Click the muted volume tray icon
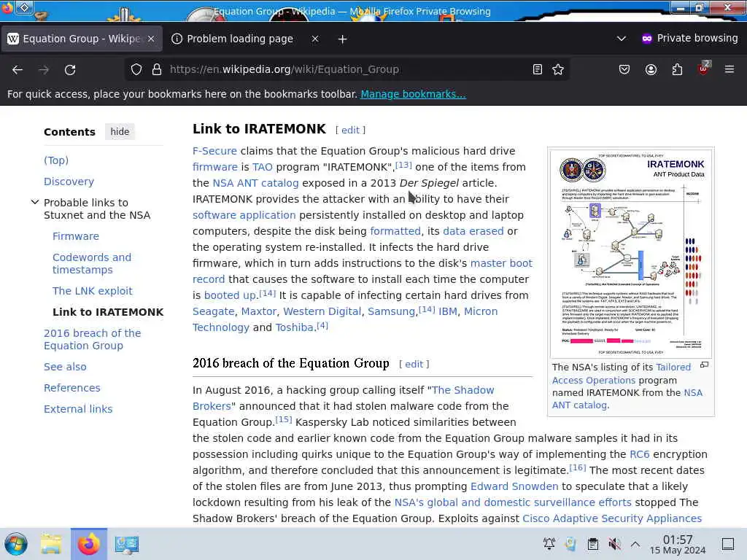 pyautogui.click(x=614, y=544)
